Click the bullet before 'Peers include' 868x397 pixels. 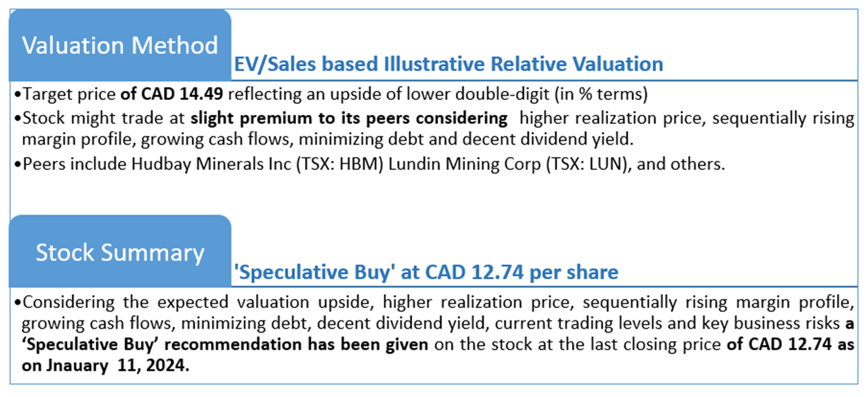[x=17, y=166]
